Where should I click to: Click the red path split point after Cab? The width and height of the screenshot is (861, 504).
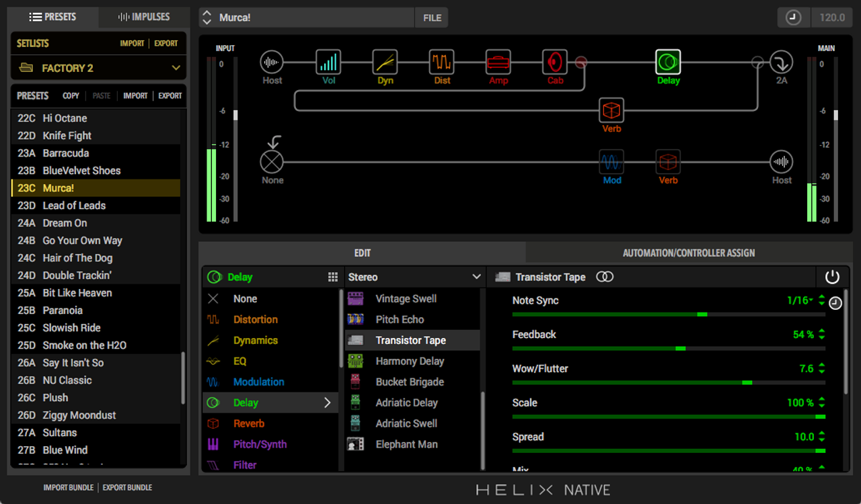click(x=581, y=62)
